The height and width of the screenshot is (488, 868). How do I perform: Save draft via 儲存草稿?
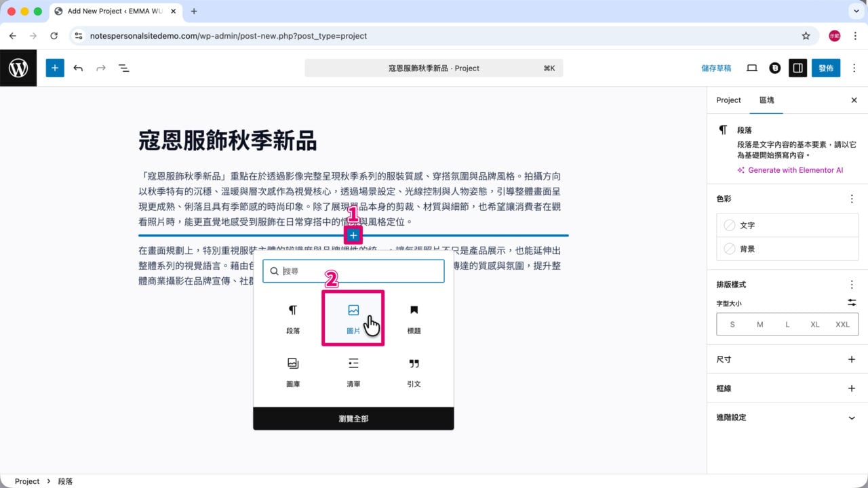tap(716, 68)
